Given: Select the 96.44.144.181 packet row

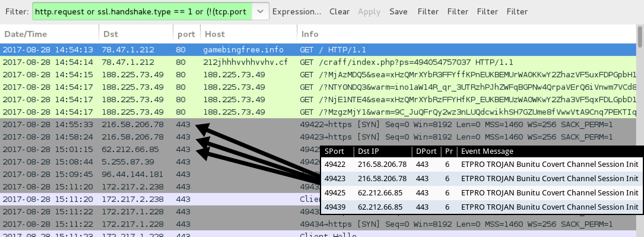Looking at the screenshot, I should (x=160, y=174).
